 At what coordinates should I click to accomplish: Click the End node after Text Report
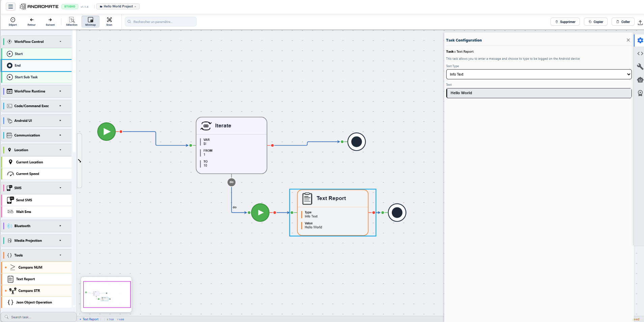(x=397, y=213)
